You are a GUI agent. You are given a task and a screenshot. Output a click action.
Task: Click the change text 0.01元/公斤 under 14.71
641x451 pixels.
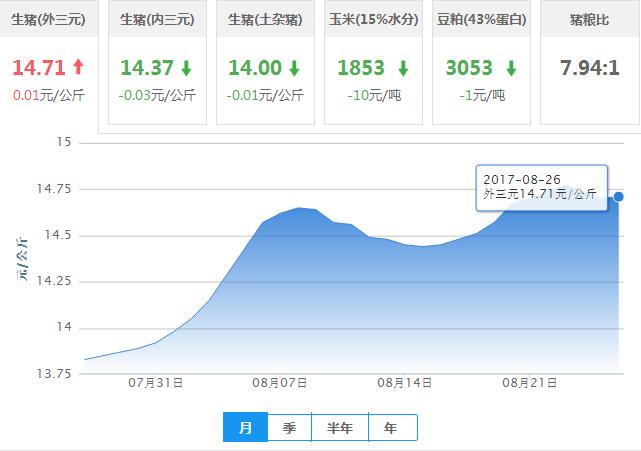coord(49,96)
